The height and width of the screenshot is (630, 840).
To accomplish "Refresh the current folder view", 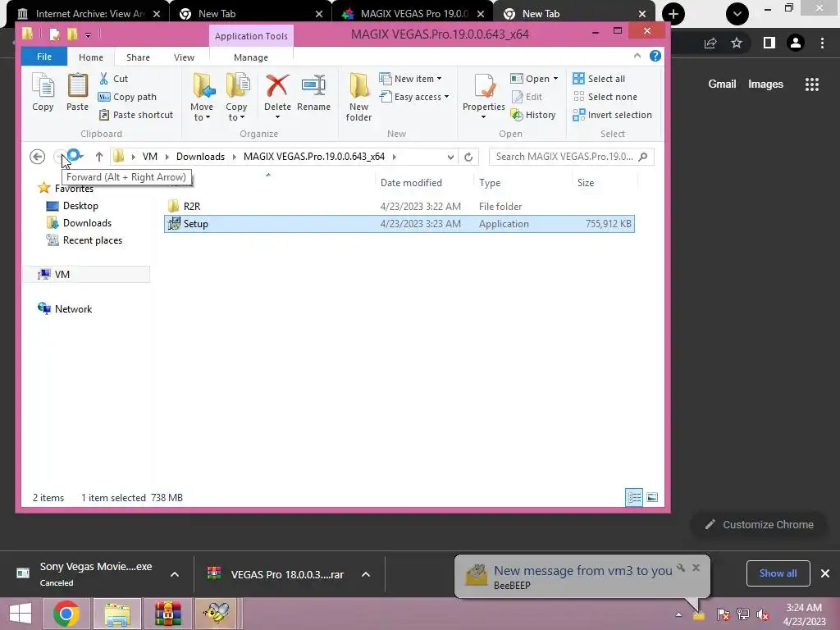I will click(468, 157).
